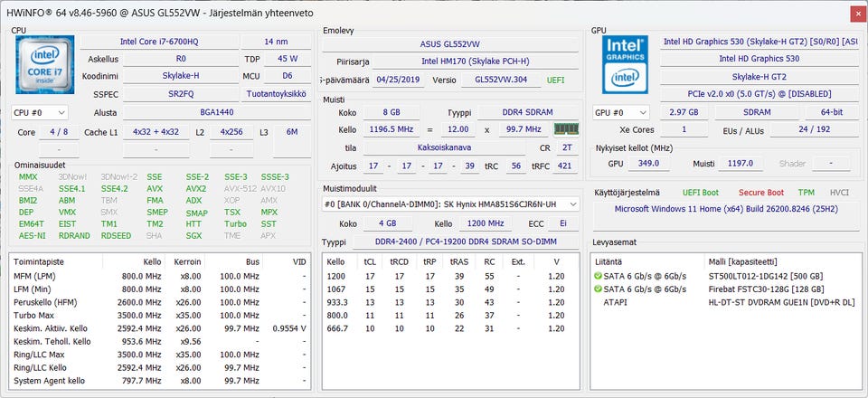This screenshot has width=868, height=398.
Task: Click the BGA1440 platform value
Action: click(216, 112)
